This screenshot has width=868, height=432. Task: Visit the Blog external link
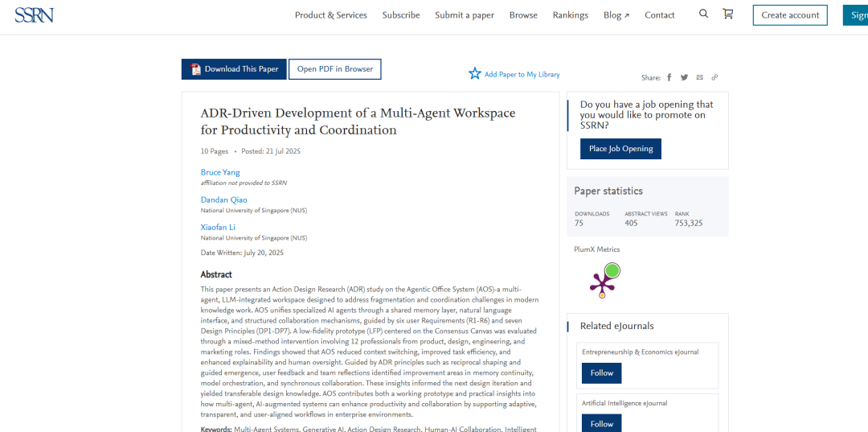616,15
